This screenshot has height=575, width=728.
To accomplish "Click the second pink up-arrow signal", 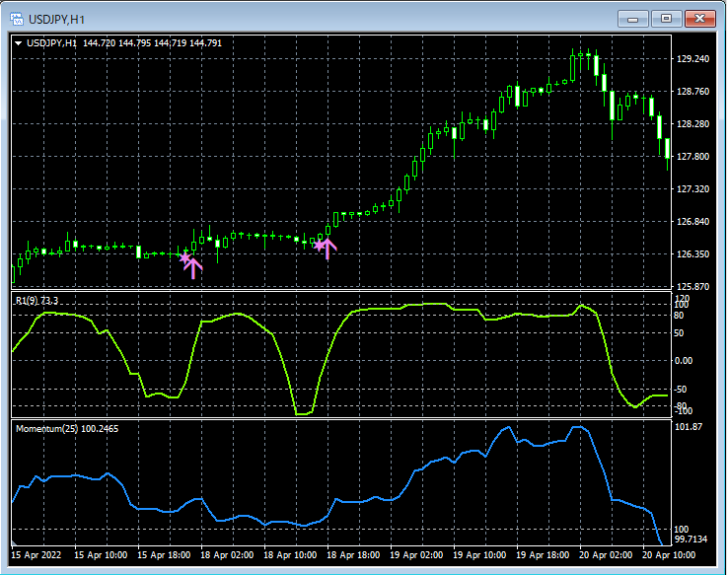I will tap(327, 248).
